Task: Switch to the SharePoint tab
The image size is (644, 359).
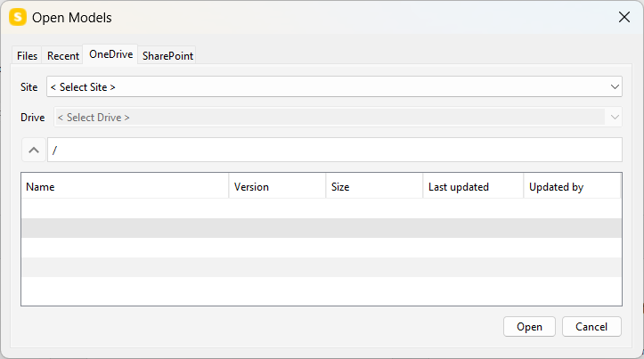Action: (167, 55)
